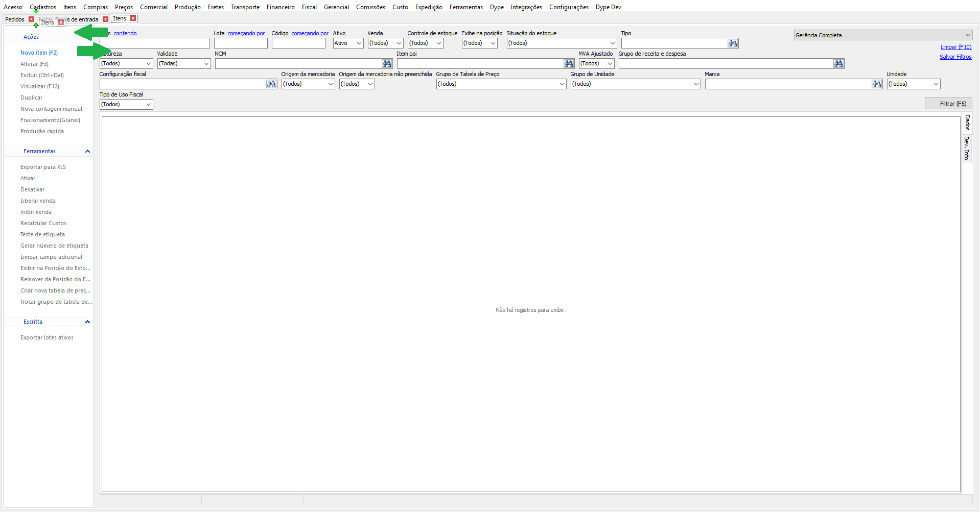Open the Configurações menu
The width and height of the screenshot is (980, 512).
click(569, 7)
